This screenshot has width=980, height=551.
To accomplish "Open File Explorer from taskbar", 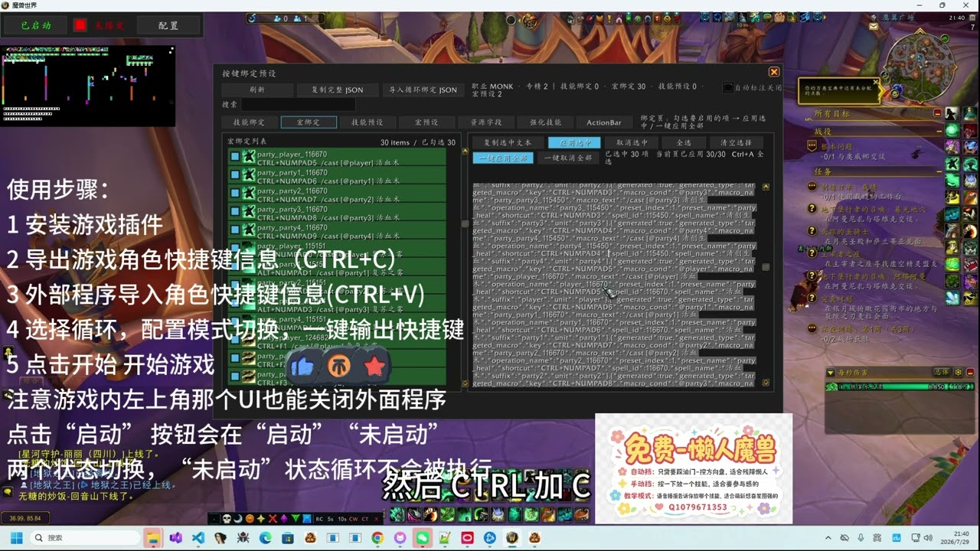I will tap(152, 537).
